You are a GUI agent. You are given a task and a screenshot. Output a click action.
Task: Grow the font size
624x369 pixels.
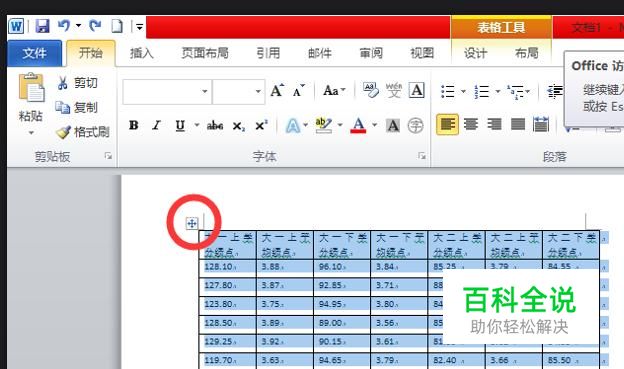pos(277,91)
